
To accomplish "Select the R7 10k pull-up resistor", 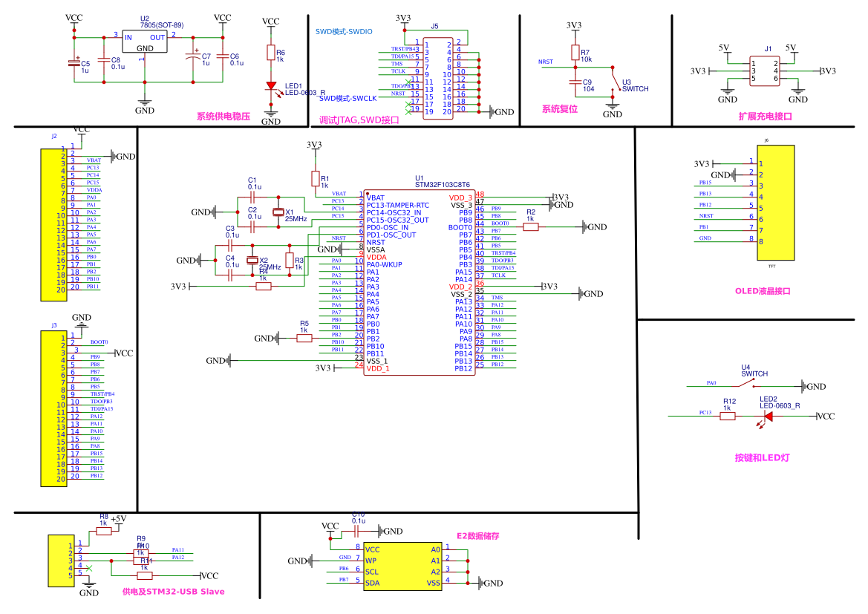I will click(x=575, y=52).
